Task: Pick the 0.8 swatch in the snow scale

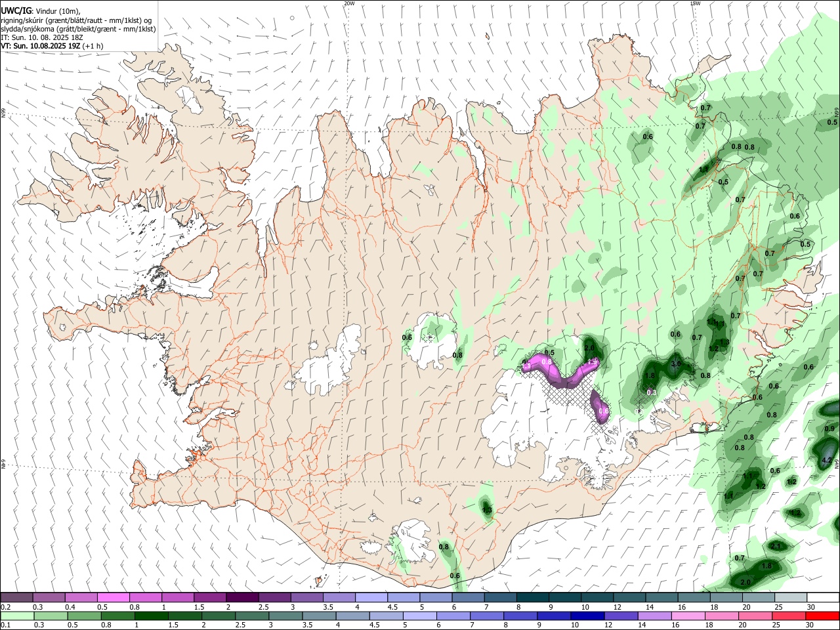Action: pyautogui.click(x=145, y=597)
